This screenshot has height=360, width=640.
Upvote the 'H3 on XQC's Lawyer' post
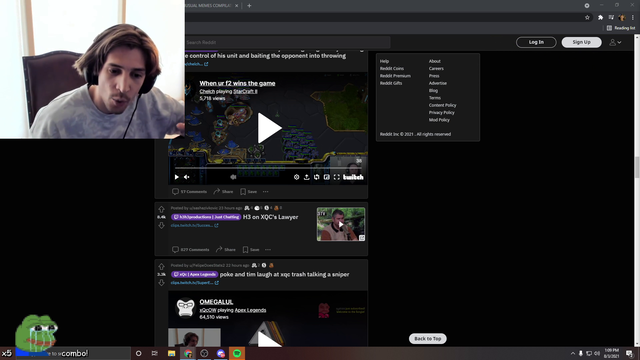coord(161,209)
